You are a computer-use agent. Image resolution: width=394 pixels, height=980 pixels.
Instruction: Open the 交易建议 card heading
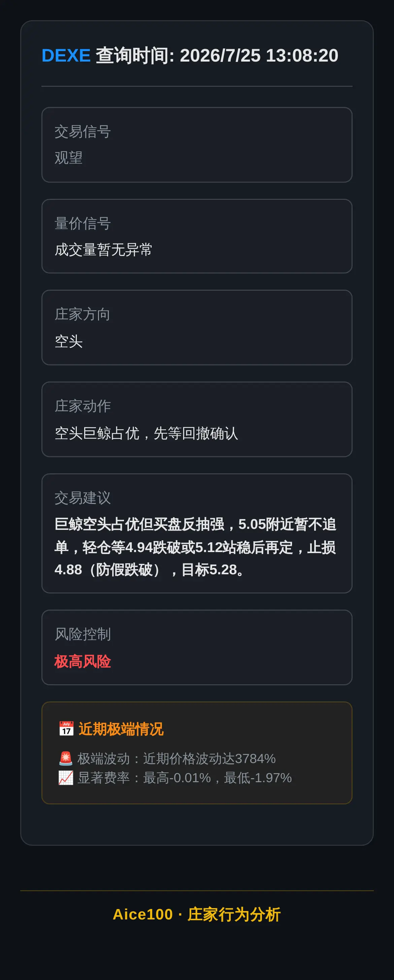click(x=83, y=498)
